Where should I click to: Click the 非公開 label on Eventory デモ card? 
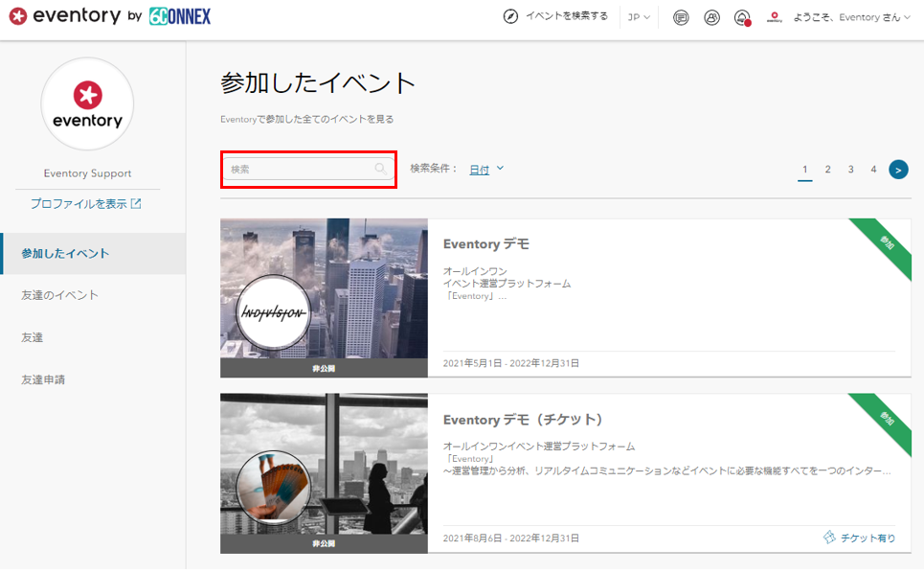[324, 369]
